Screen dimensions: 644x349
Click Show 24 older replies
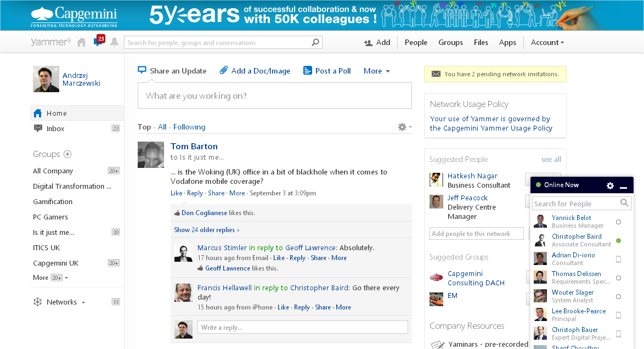coord(207,229)
